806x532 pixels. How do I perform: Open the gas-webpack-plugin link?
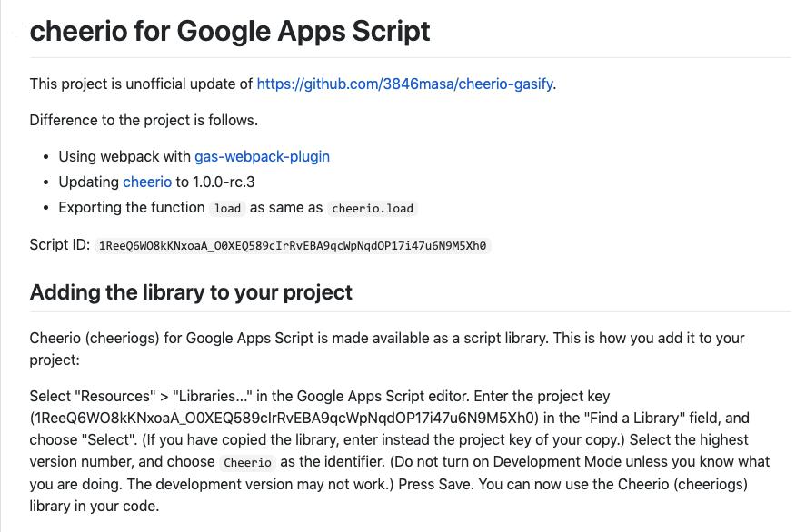263,157
